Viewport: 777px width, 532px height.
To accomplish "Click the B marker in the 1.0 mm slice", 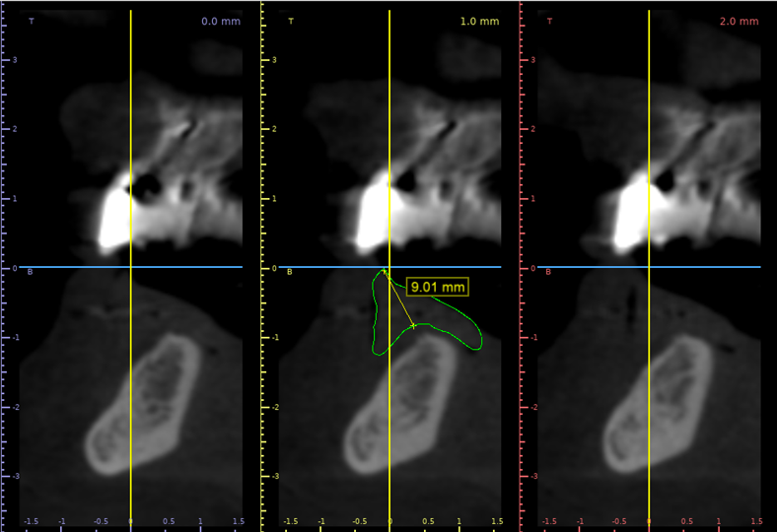I will coord(290,271).
